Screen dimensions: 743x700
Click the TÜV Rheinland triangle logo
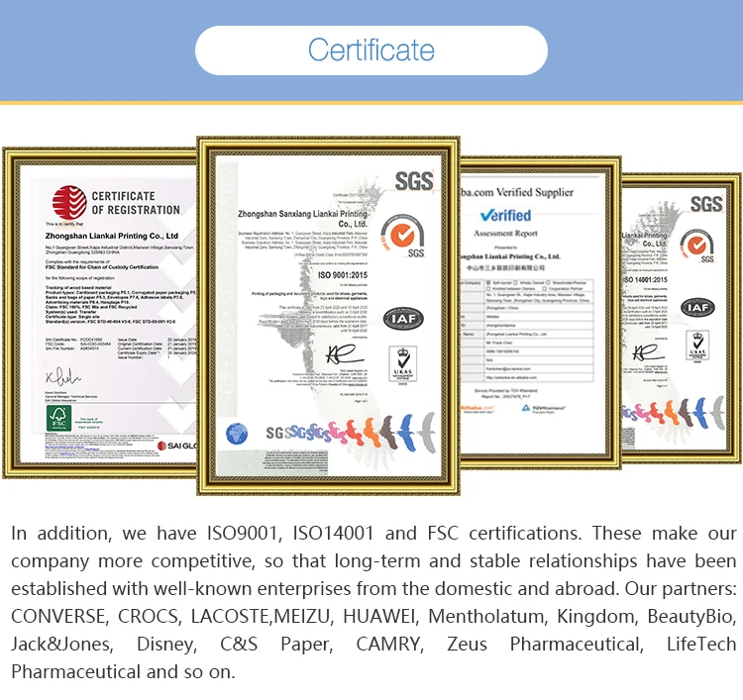[526, 408]
